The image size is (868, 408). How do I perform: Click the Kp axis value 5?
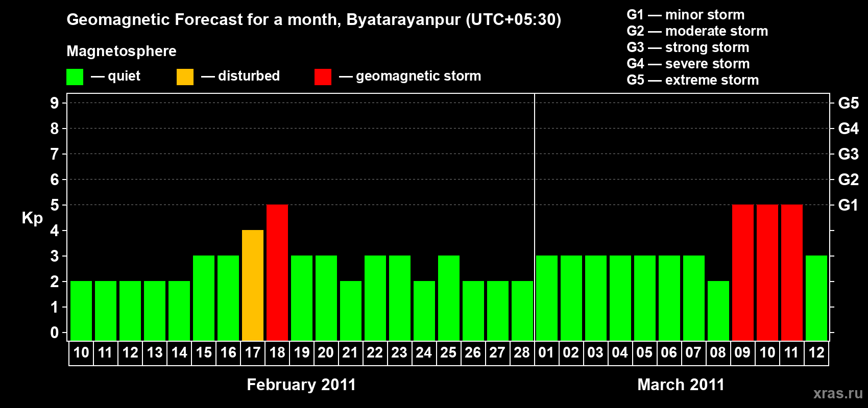coord(55,205)
